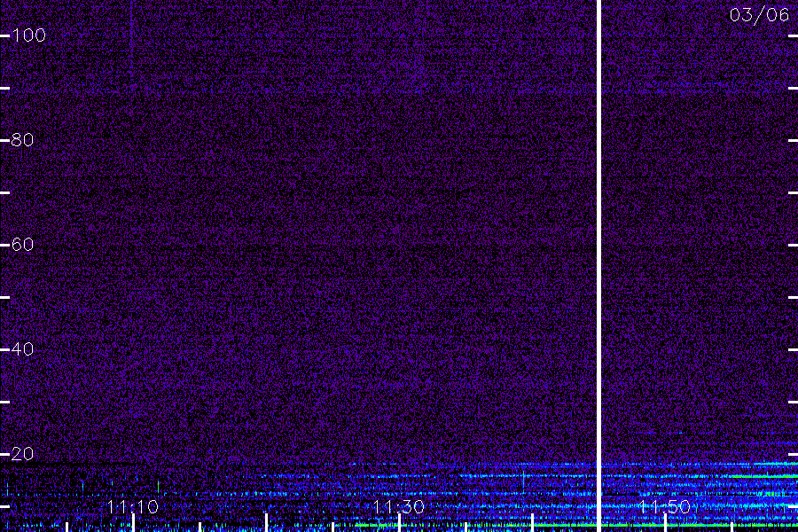
Task: Click the 40 frequency axis label
Action: coord(22,349)
